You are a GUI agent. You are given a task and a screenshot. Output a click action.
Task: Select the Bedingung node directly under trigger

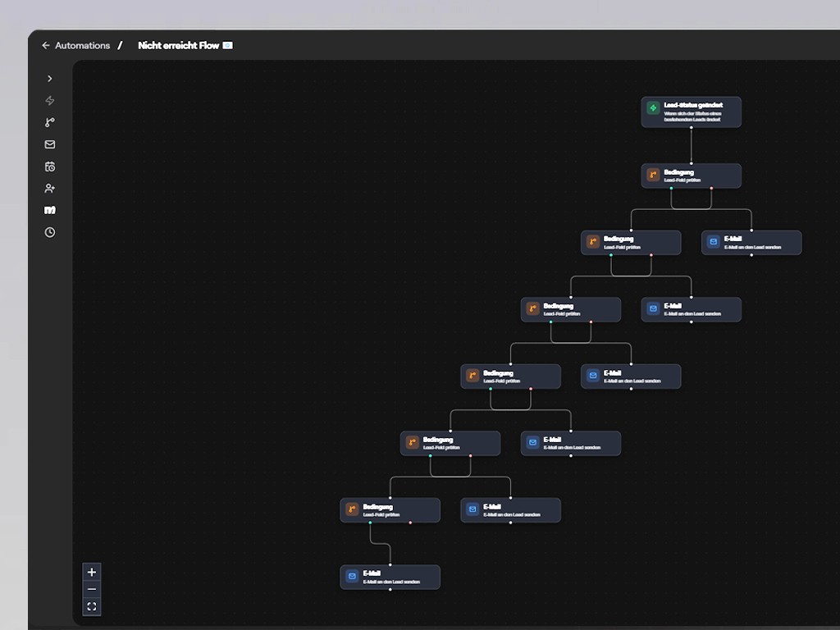click(691, 176)
